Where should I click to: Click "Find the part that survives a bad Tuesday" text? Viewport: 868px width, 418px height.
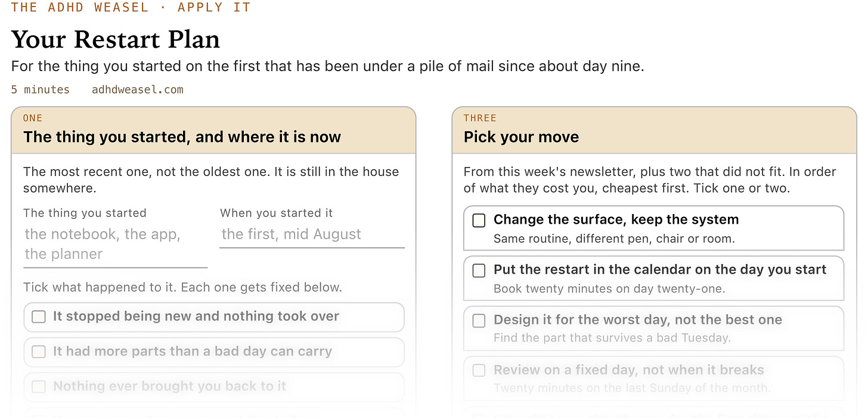click(x=612, y=338)
